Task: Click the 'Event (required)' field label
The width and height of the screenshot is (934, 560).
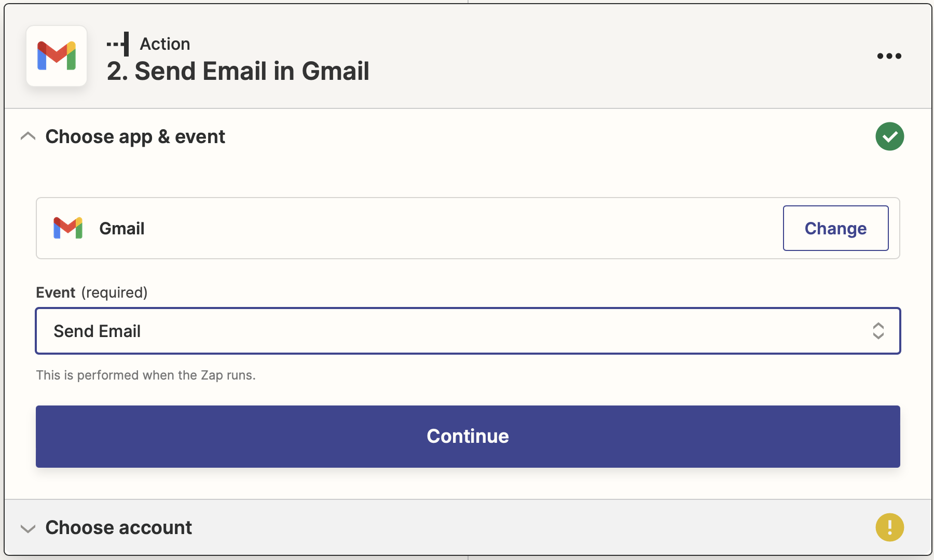Action: click(92, 292)
